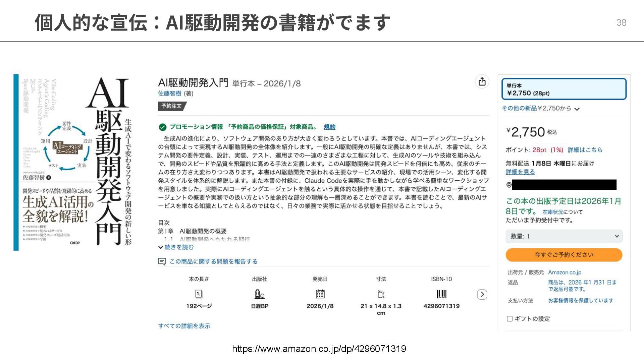Open すべての詳細を表示 link
This screenshot has width=644, height=362.
(184, 326)
